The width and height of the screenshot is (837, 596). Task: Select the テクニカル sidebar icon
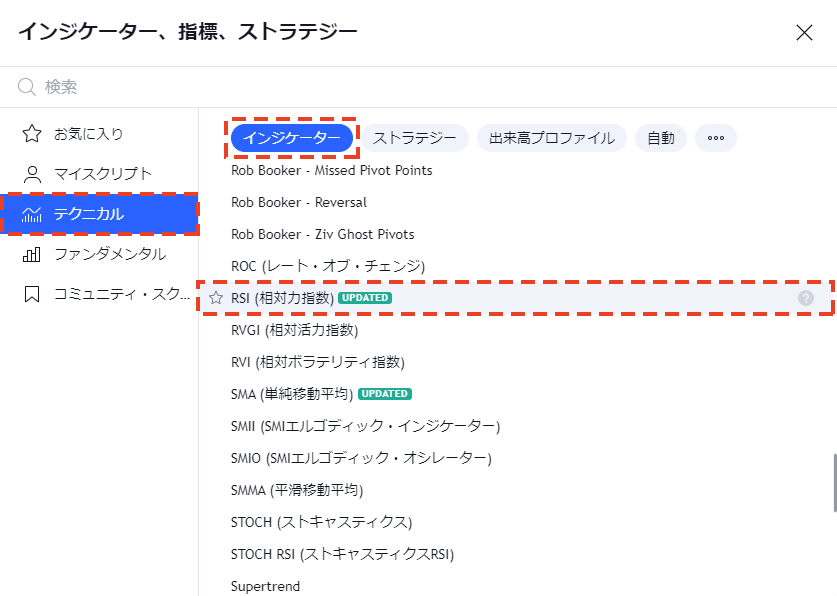(x=32, y=213)
